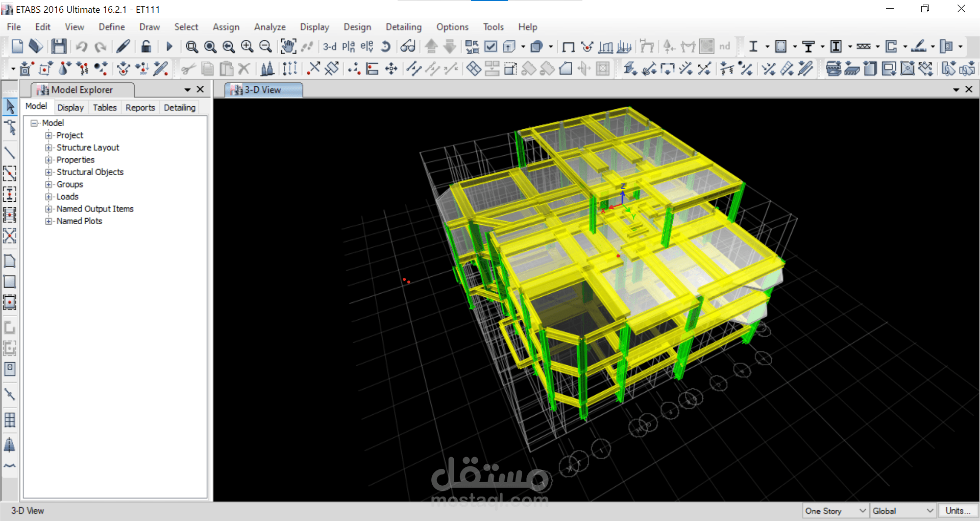Save the model with the floppy icon
Image resolution: width=980 pixels, height=521 pixels.
tap(59, 46)
